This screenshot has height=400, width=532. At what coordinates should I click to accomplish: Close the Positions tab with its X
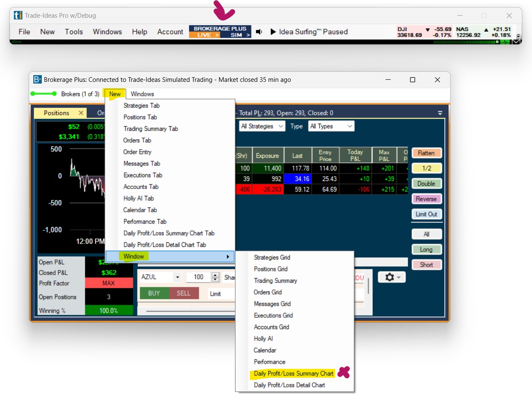pos(81,113)
